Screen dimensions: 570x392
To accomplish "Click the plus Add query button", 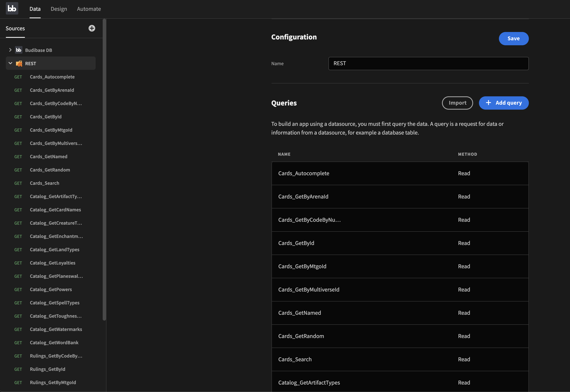I will [504, 103].
